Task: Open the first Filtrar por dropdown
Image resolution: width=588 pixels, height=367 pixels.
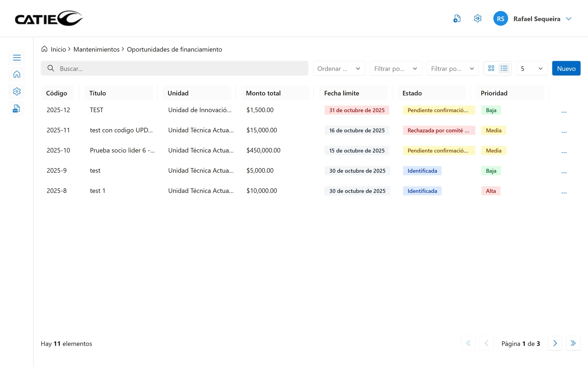Action: point(396,68)
